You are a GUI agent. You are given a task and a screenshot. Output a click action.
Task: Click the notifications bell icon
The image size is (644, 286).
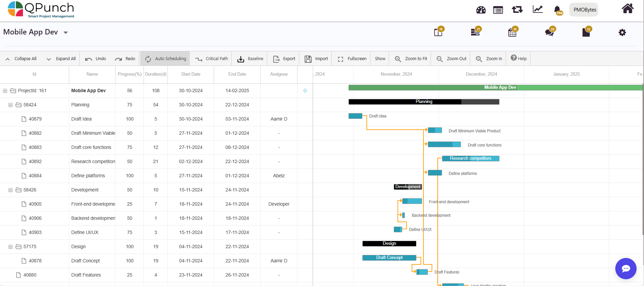pos(557,10)
